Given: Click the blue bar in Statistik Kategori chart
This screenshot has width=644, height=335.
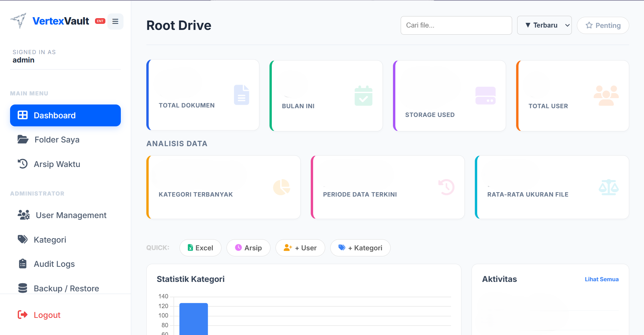Looking at the screenshot, I should [194, 319].
